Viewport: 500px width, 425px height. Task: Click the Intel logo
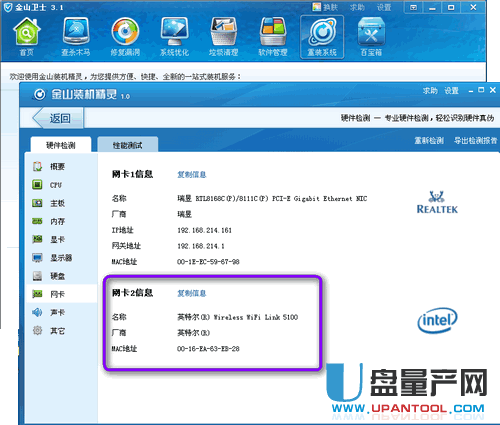pos(437,320)
